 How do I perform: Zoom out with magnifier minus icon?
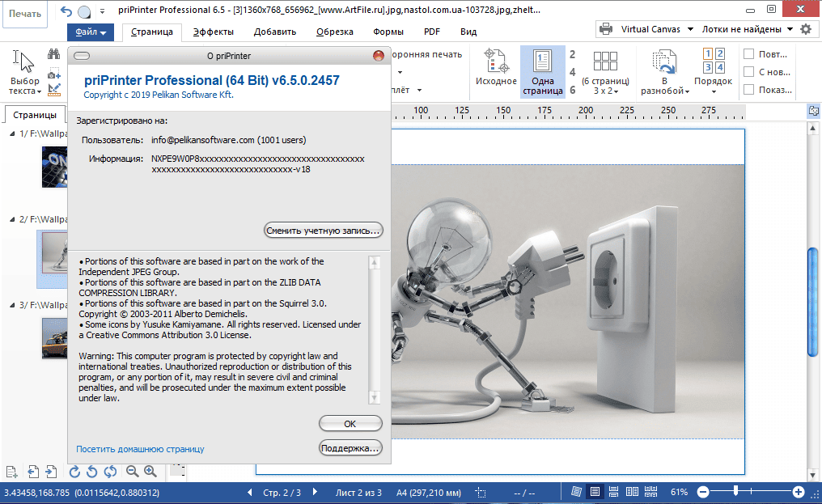[x=132, y=472]
